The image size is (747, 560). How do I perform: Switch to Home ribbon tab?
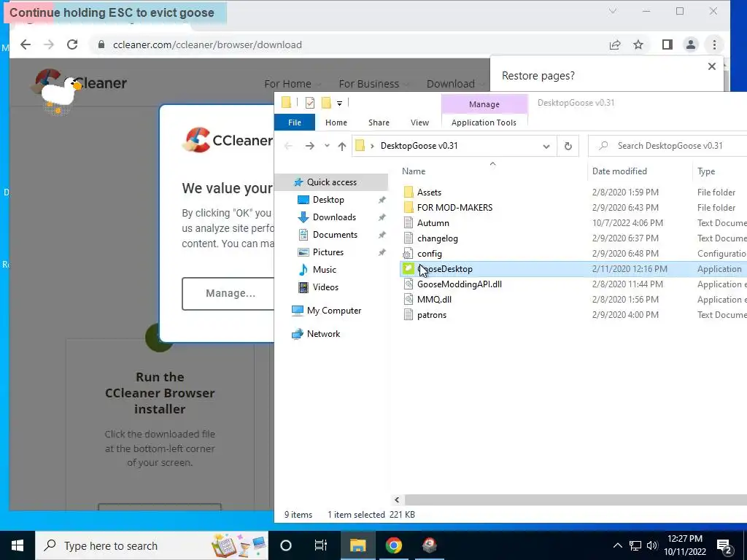click(x=336, y=122)
